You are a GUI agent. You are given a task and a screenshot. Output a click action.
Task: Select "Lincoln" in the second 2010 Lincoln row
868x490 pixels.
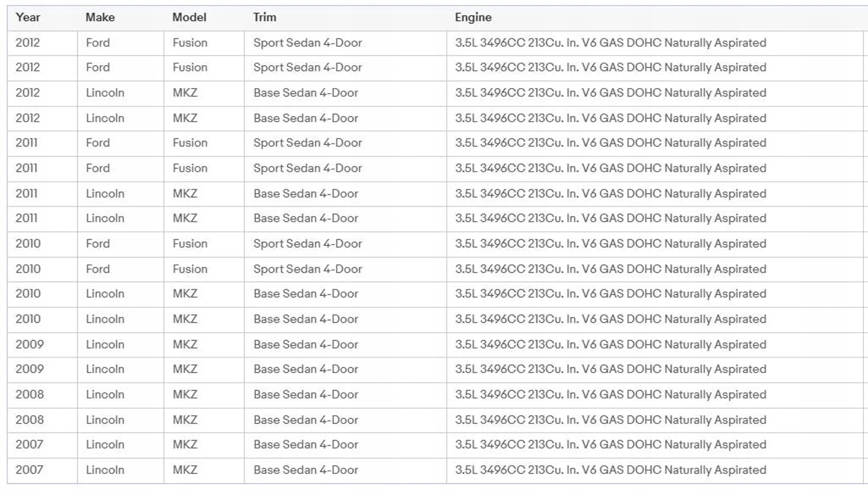click(x=105, y=319)
